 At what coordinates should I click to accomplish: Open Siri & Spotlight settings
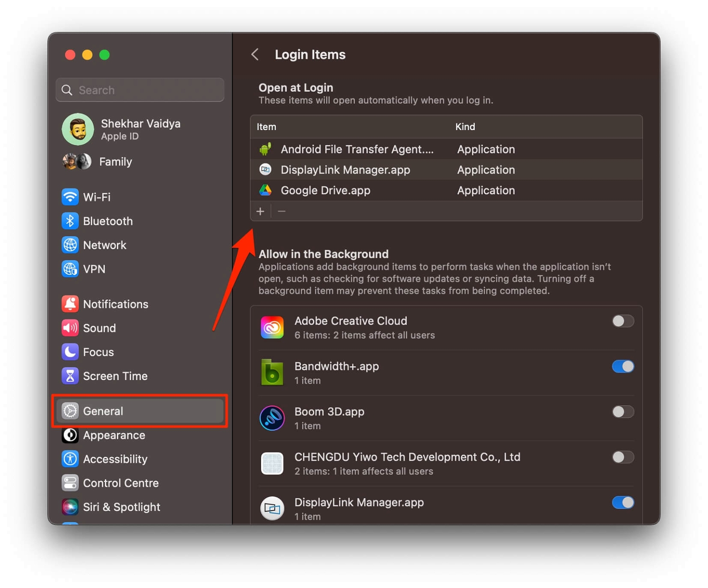coord(70,507)
